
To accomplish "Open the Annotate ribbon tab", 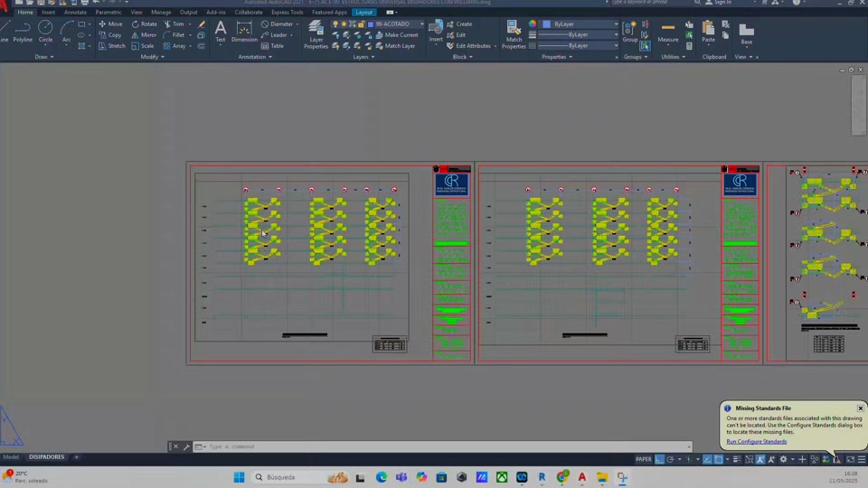I will click(x=75, y=12).
